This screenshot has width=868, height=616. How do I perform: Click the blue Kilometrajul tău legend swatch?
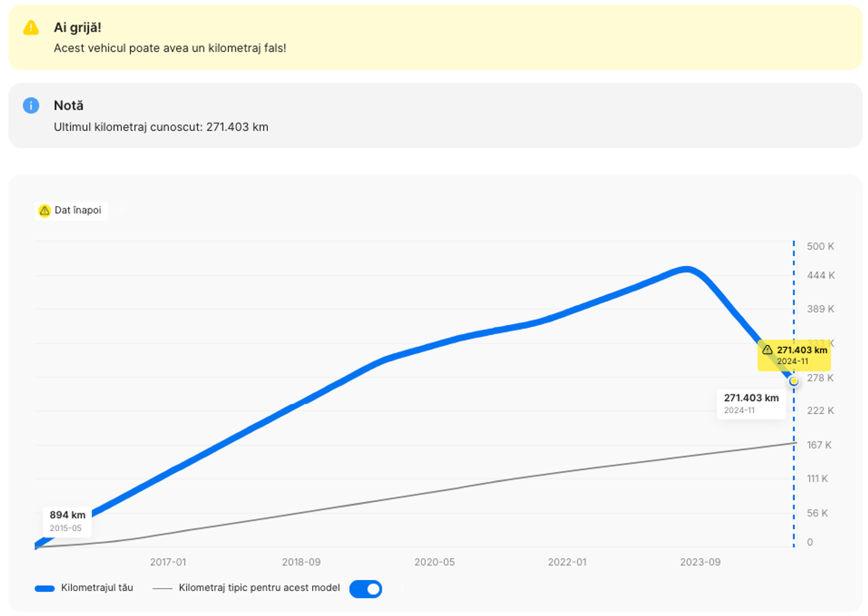[45, 588]
